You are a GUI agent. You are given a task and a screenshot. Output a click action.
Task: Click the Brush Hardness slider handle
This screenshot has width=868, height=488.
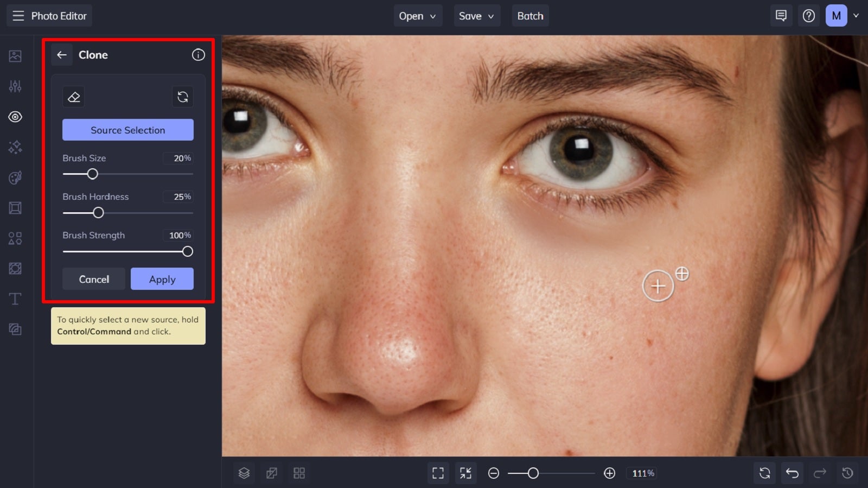(x=98, y=213)
